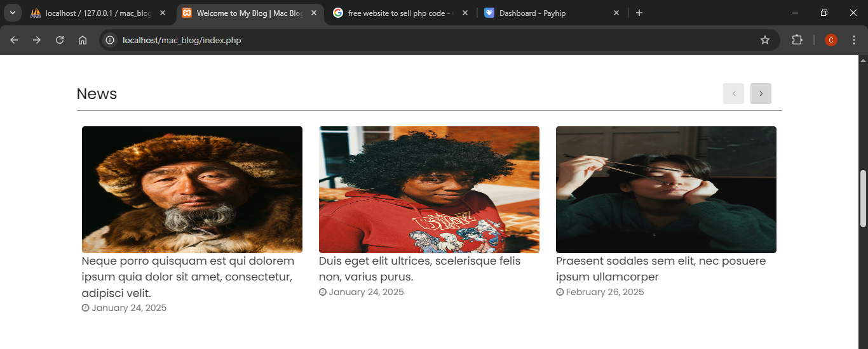868x349 pixels.
Task: Click clock icon beside February 26, 2025
Action: pos(560,292)
